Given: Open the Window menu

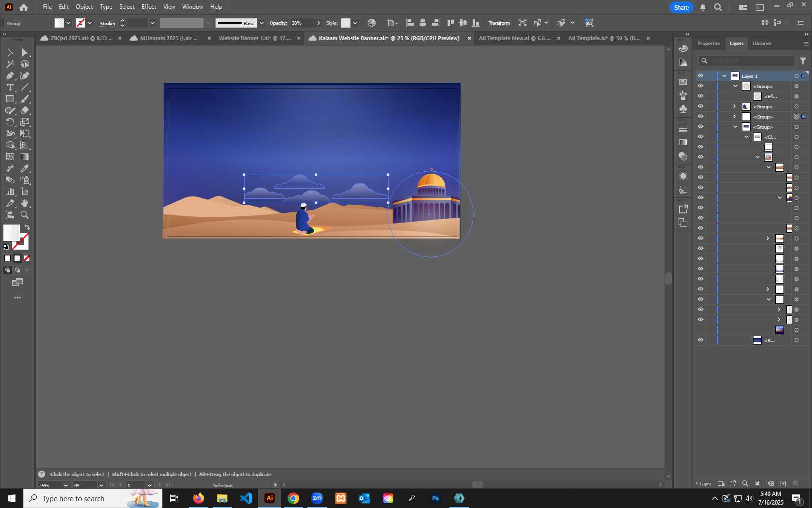Looking at the screenshot, I should pos(193,7).
